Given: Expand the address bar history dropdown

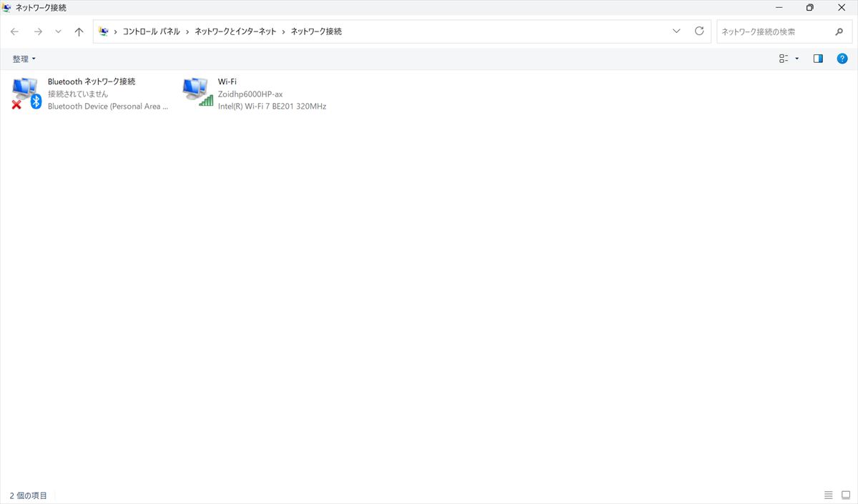Looking at the screenshot, I should [x=676, y=31].
